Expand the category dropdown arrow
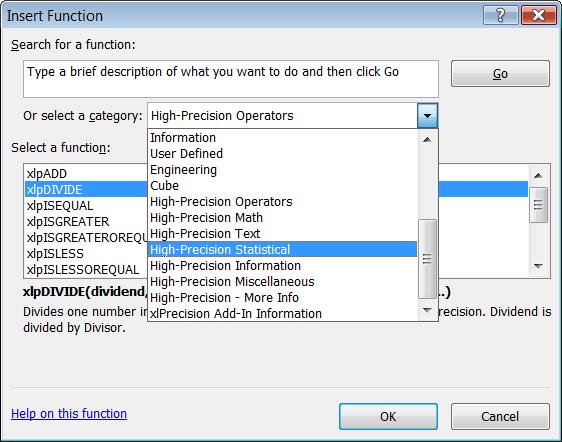This screenshot has height=442, width=562. 427,116
